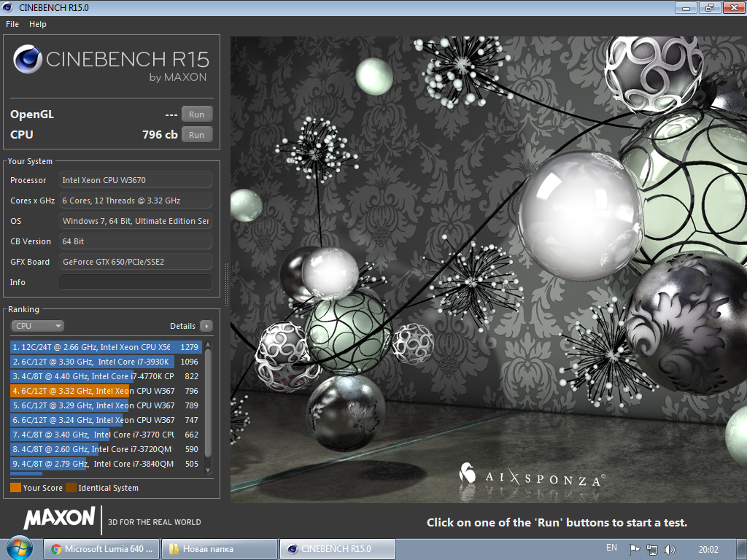
Task: Open the Help menu
Action: pyautogui.click(x=38, y=24)
